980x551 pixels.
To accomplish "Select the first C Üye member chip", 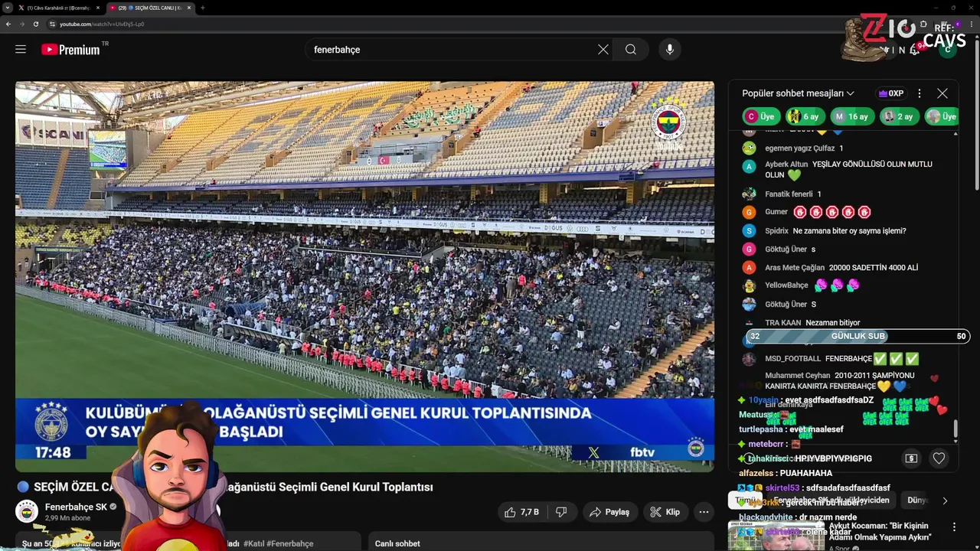I will click(x=761, y=116).
